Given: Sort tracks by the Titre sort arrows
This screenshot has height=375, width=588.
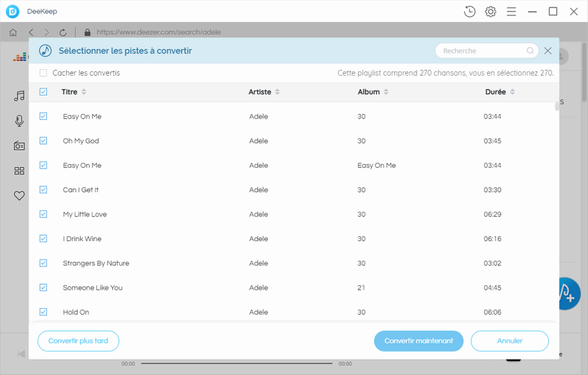Looking at the screenshot, I should click(84, 92).
